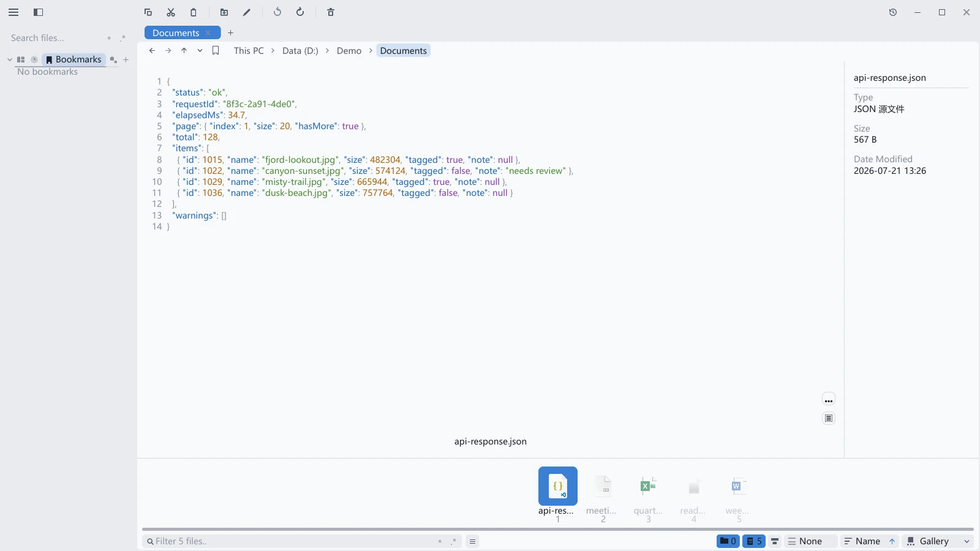
Task: Close the Documents tab
Action: point(208,33)
